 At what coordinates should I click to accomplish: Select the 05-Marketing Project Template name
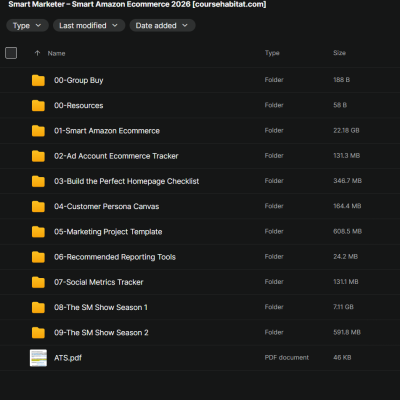[108, 232]
